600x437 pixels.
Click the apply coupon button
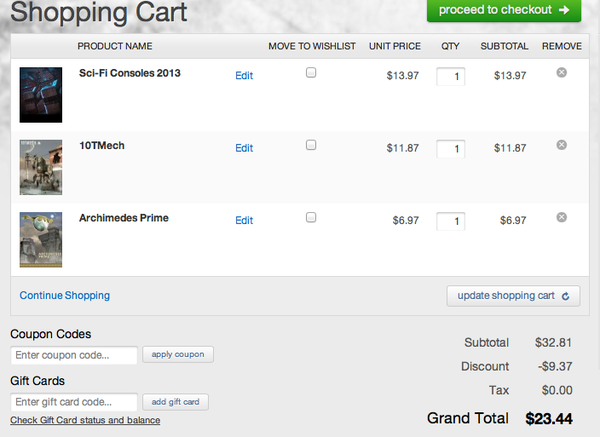coord(178,354)
